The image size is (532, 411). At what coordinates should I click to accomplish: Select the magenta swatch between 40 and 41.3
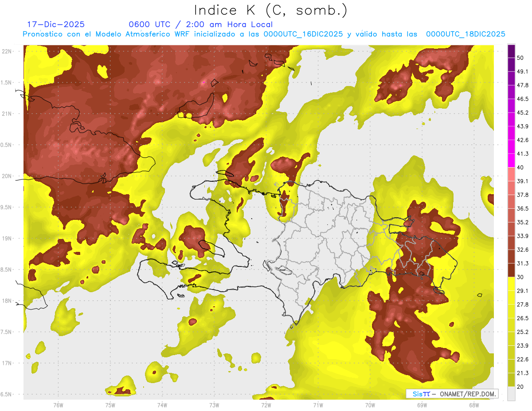pos(512,160)
